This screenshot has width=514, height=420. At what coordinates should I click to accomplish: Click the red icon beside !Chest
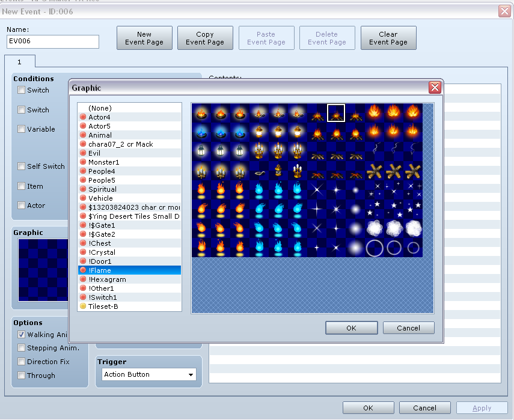[84, 243]
